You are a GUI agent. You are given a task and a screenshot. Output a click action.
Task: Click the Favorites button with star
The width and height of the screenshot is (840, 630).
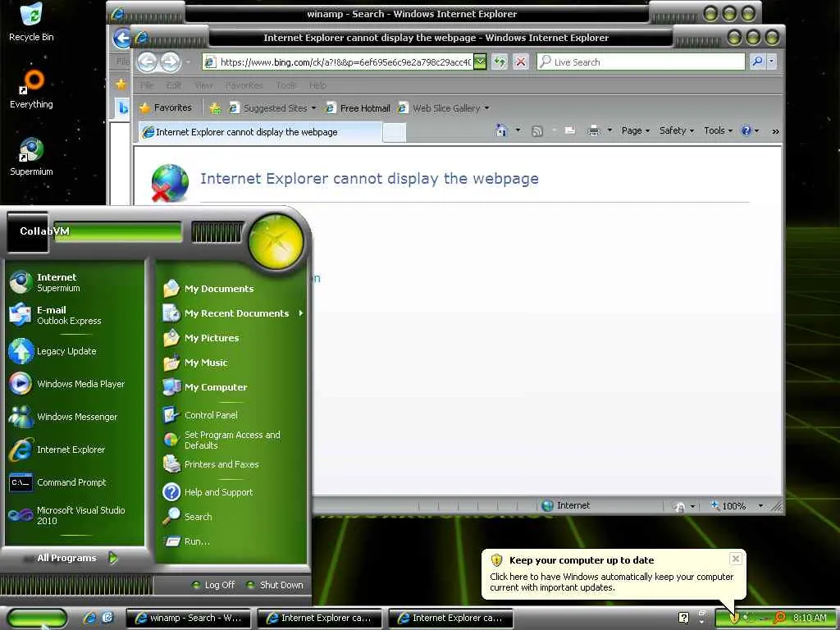pos(166,107)
